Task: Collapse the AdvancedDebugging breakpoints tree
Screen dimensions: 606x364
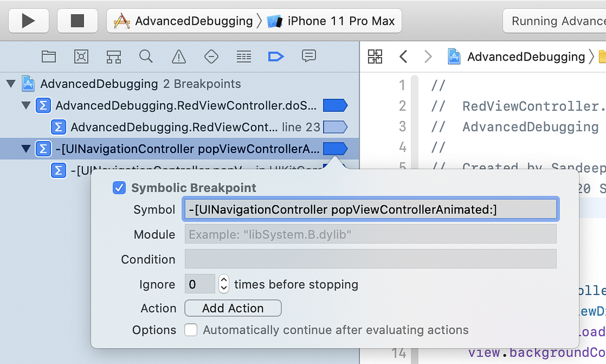Action: 12,83
